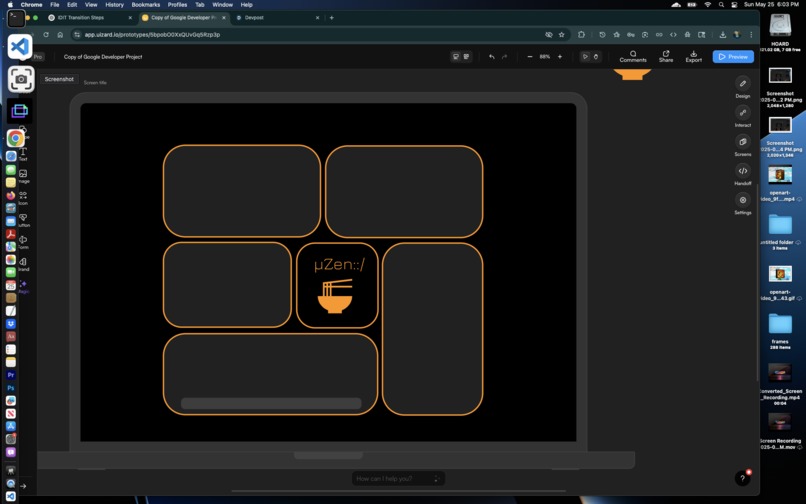Open the HOARD drive on desktop

pyautogui.click(x=780, y=31)
